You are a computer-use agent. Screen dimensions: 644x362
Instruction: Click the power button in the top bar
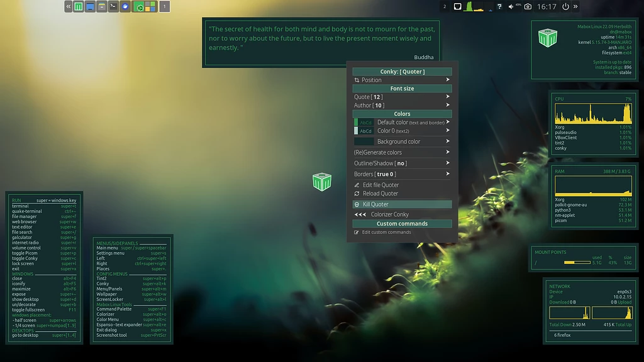565,6
